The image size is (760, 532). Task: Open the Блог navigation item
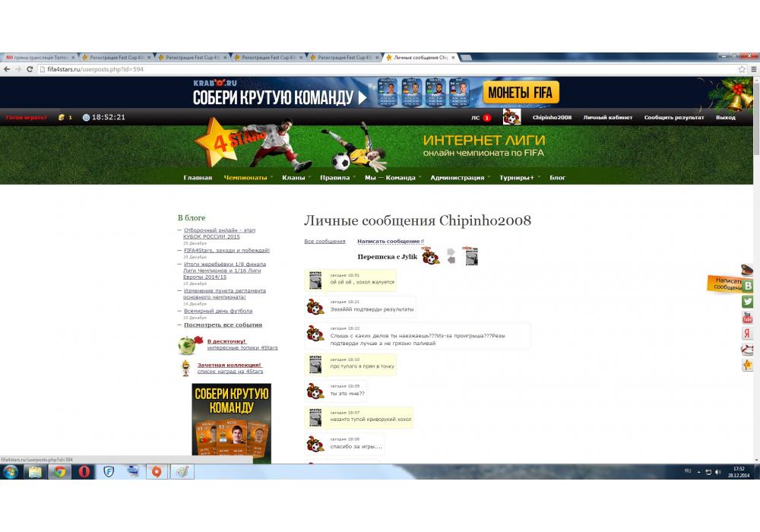coord(557,178)
